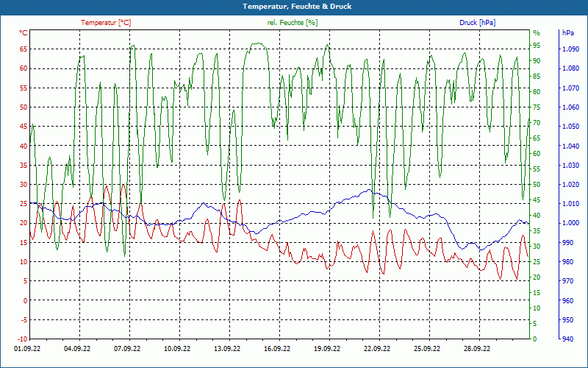Click the green '70' humidity axis value
The height and width of the screenshot is (368, 588).
coord(537,123)
